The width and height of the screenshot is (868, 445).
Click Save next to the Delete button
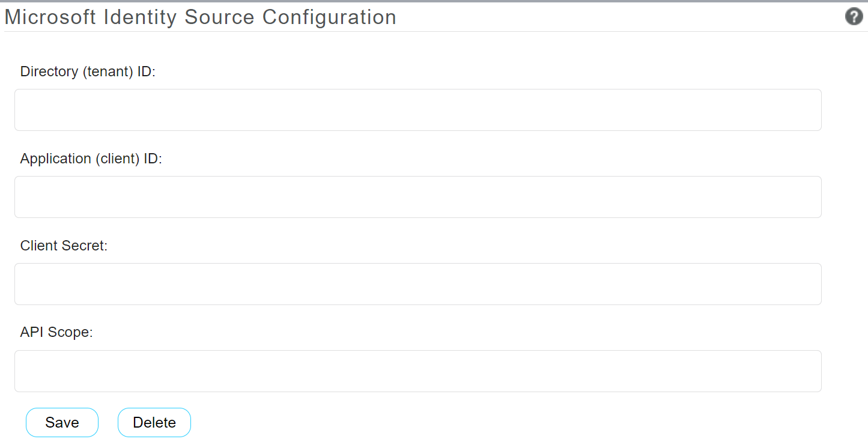click(62, 423)
